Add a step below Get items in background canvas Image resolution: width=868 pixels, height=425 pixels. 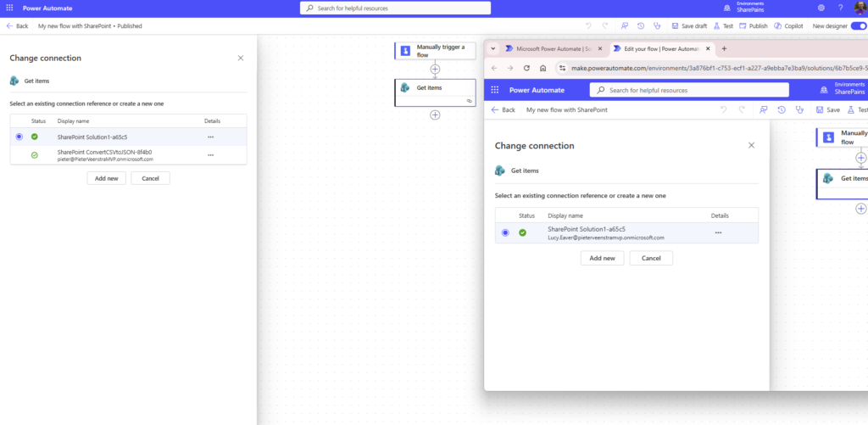point(435,115)
